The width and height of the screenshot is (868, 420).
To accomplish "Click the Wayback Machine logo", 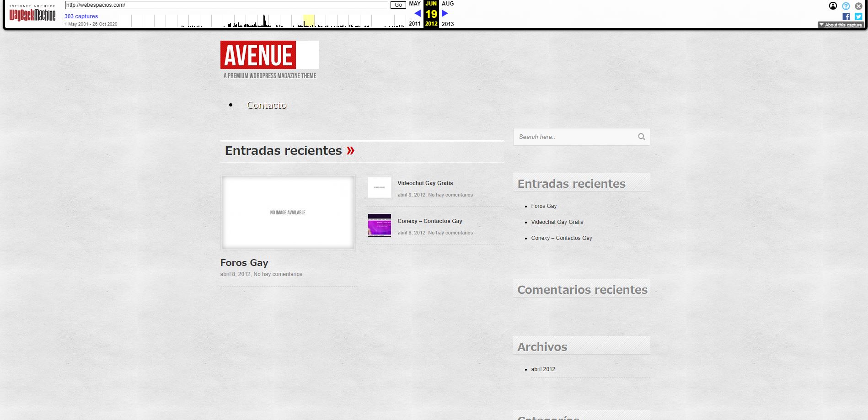I will tap(32, 14).
